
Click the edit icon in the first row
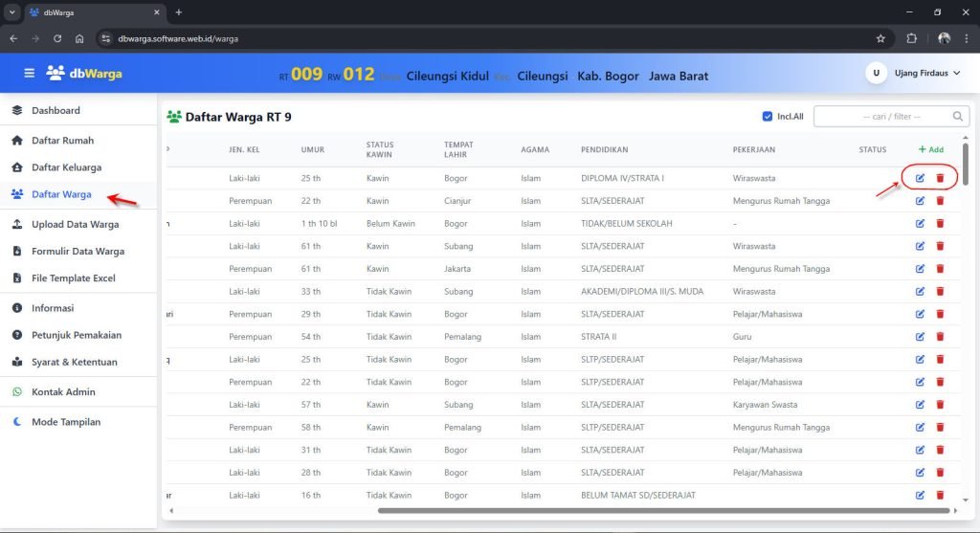pyautogui.click(x=920, y=178)
